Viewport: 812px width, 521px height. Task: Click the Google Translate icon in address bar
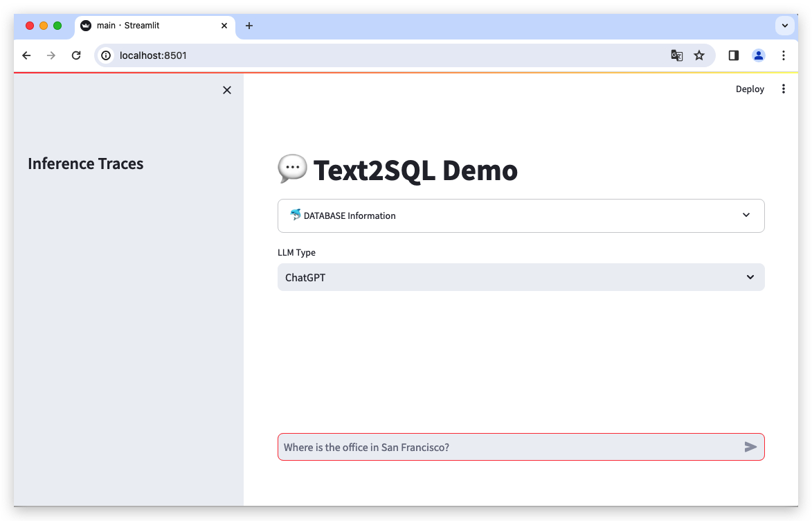(x=676, y=55)
